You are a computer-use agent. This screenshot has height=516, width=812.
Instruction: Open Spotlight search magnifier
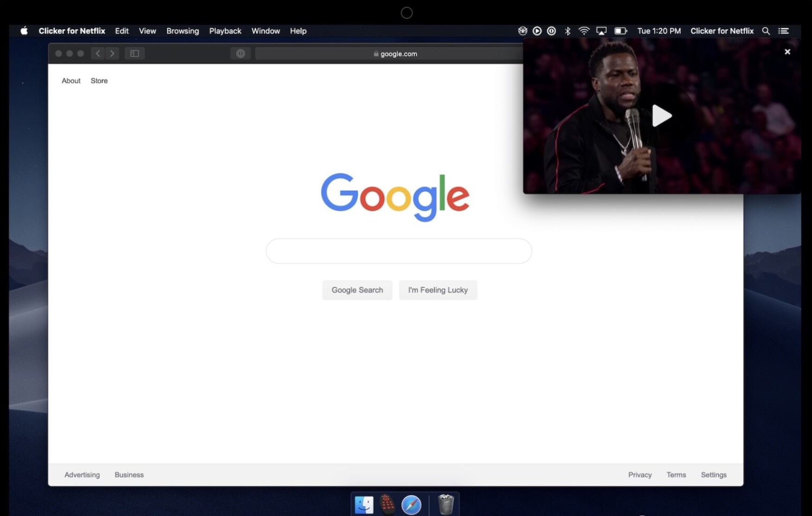pos(766,31)
